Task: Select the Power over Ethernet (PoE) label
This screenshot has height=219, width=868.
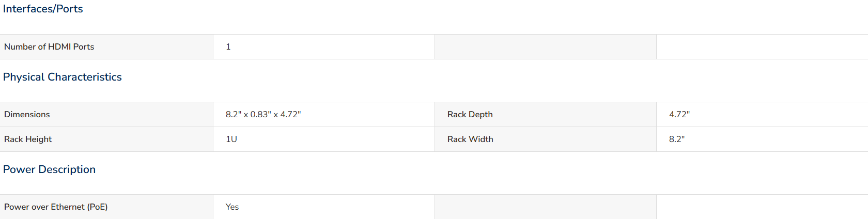Action: [x=56, y=207]
